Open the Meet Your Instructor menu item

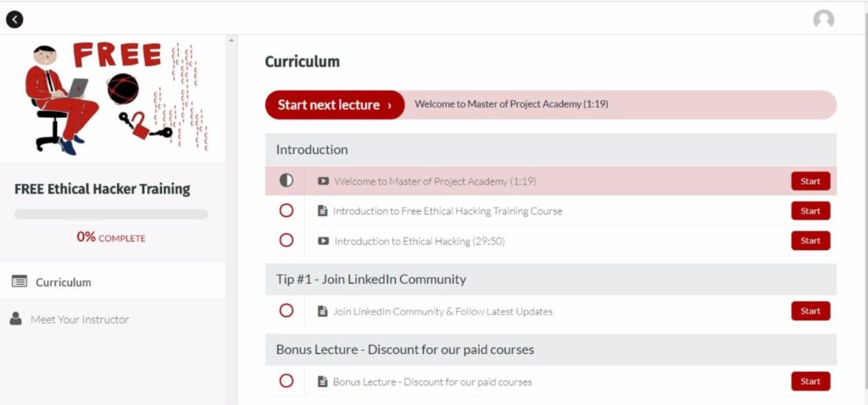pyautogui.click(x=113, y=319)
